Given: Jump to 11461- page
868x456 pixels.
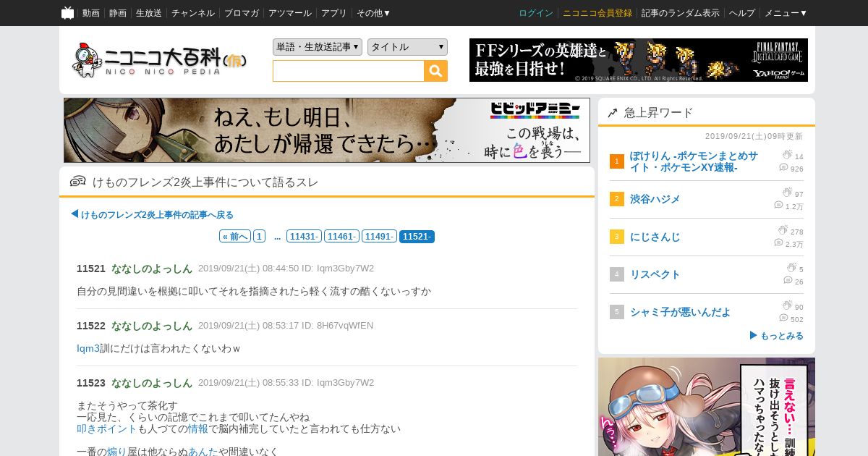Looking at the screenshot, I should tap(341, 237).
